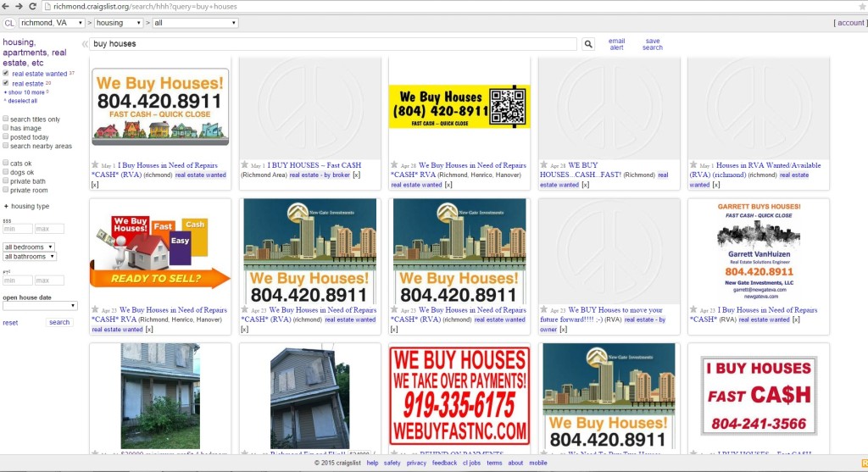Open the 'real estate - by broker' category link
Viewport: 868px width, 472px height.
(320, 175)
